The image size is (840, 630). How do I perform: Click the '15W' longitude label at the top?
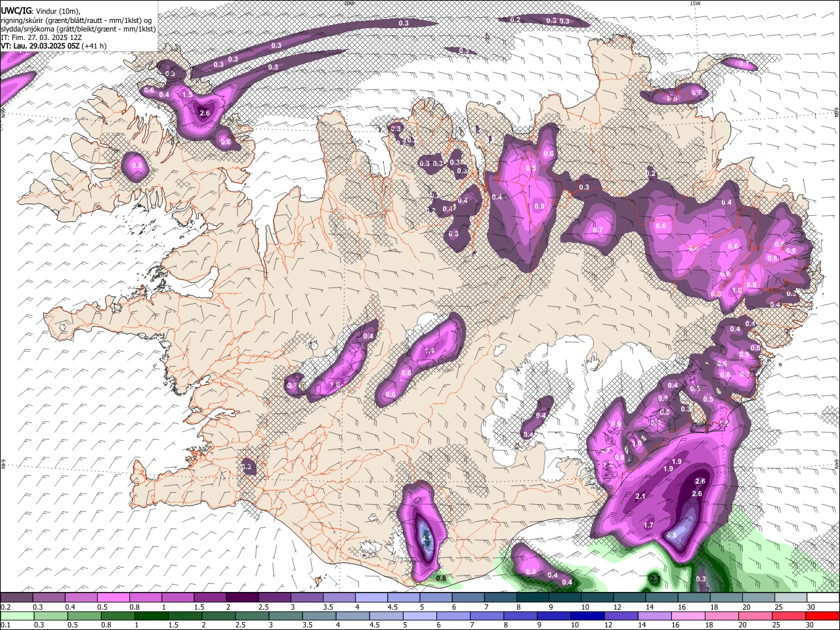[695, 3]
